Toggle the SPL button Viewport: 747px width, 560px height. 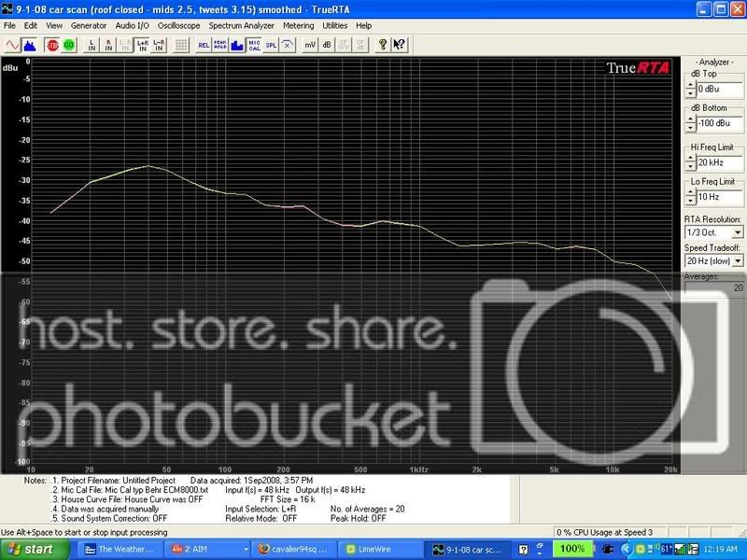click(271, 45)
